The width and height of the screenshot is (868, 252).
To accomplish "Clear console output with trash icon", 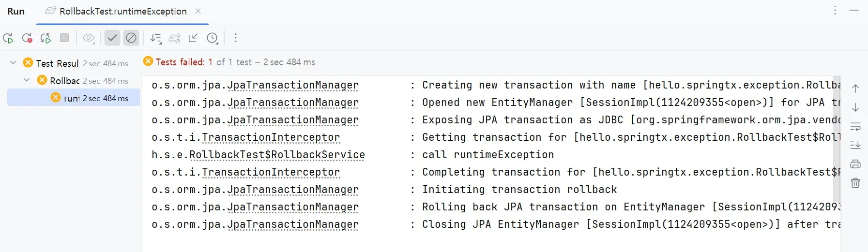I will tap(855, 183).
